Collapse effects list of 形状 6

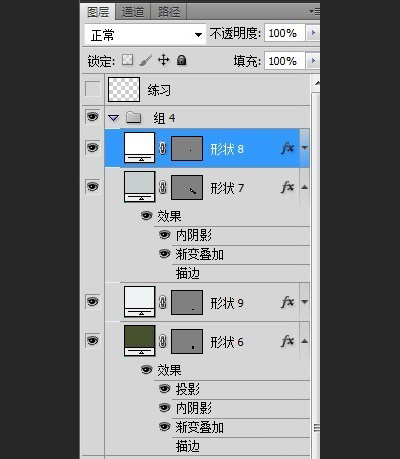click(304, 341)
